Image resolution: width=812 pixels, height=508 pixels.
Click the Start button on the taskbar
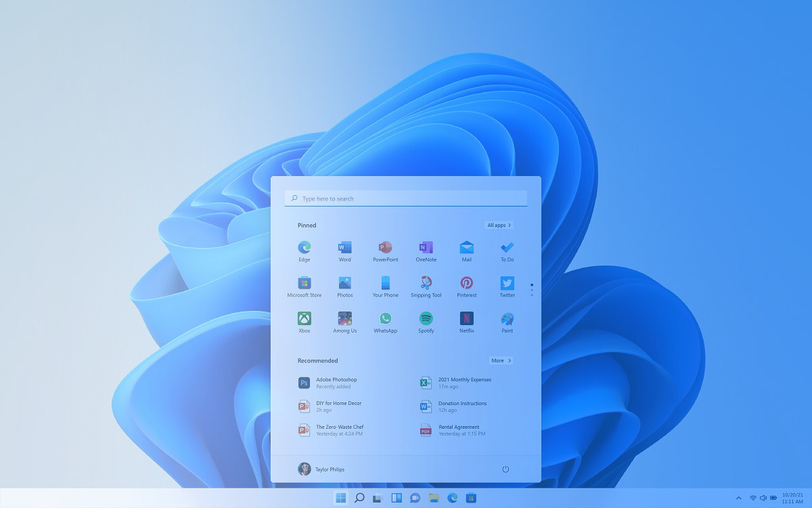point(340,498)
